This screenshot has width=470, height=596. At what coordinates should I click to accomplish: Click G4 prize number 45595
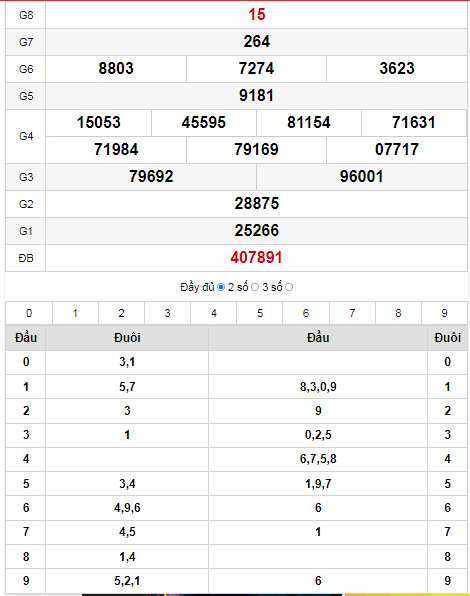tap(204, 123)
